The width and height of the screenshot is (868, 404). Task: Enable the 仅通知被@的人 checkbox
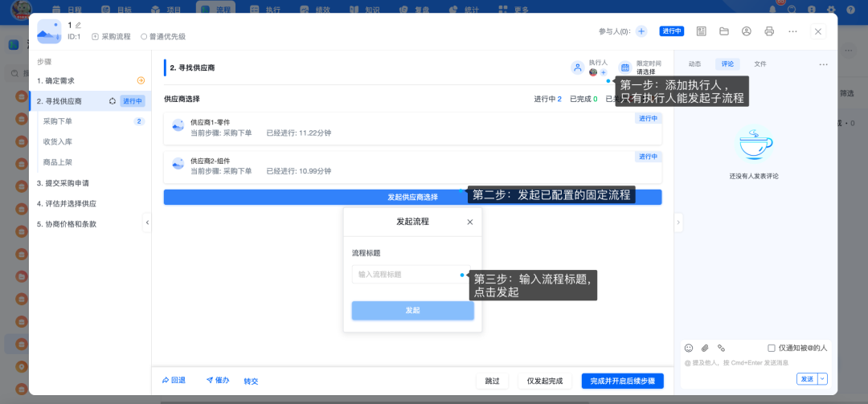point(771,348)
